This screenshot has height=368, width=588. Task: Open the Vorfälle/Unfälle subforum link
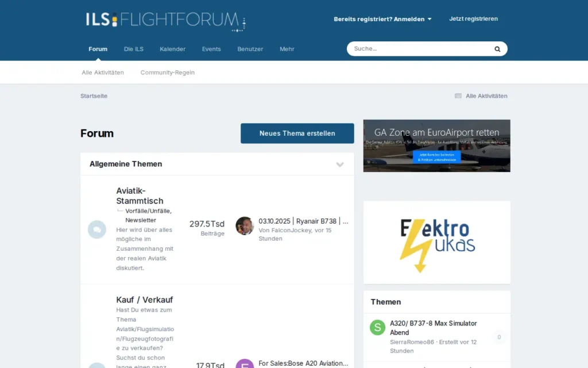click(148, 211)
